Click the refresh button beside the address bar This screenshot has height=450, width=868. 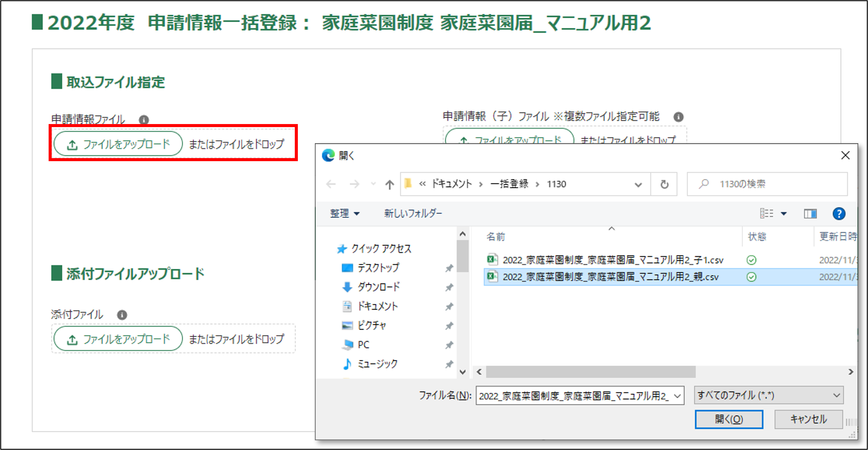(664, 184)
